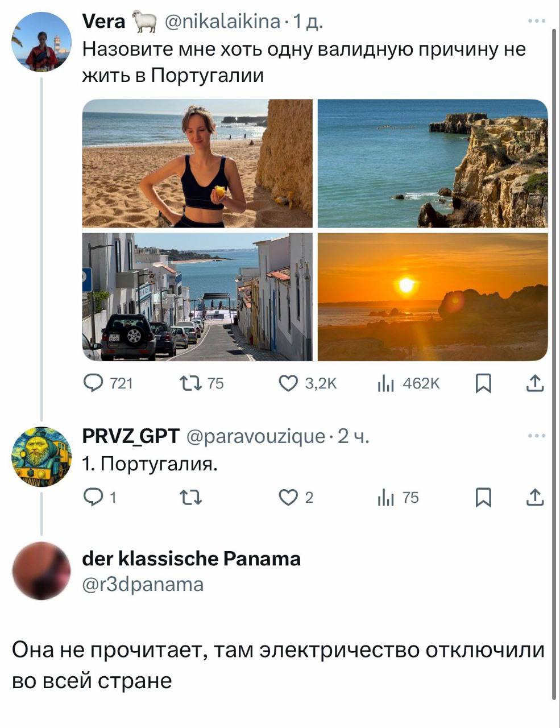The width and height of the screenshot is (560, 728).
Task: Reply to PRVZ_GPT's comment
Action: pos(92,498)
